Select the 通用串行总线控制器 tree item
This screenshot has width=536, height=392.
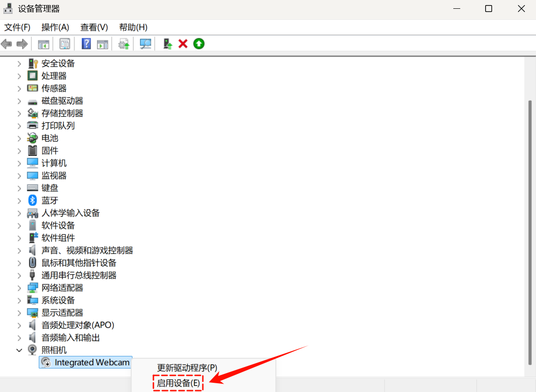point(79,275)
